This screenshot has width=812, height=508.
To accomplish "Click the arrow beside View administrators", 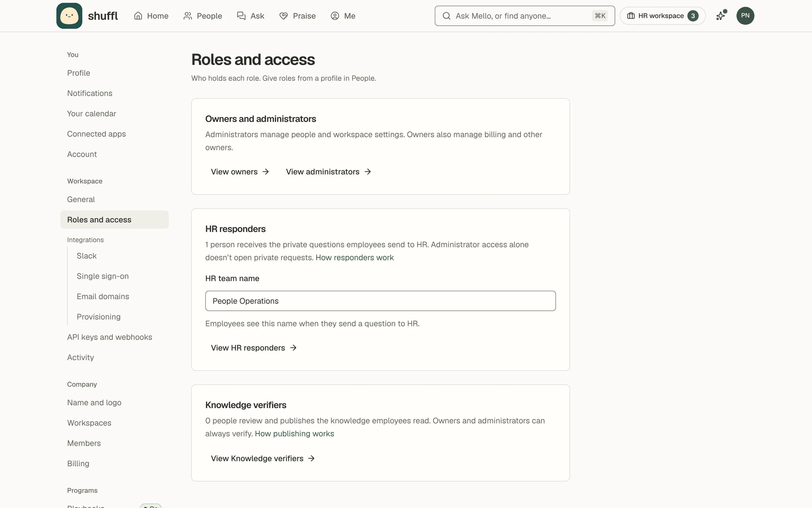I will pos(368,172).
